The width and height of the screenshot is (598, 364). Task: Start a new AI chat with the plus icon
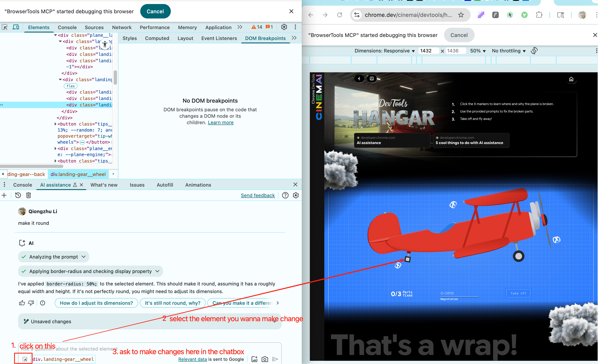(4, 195)
